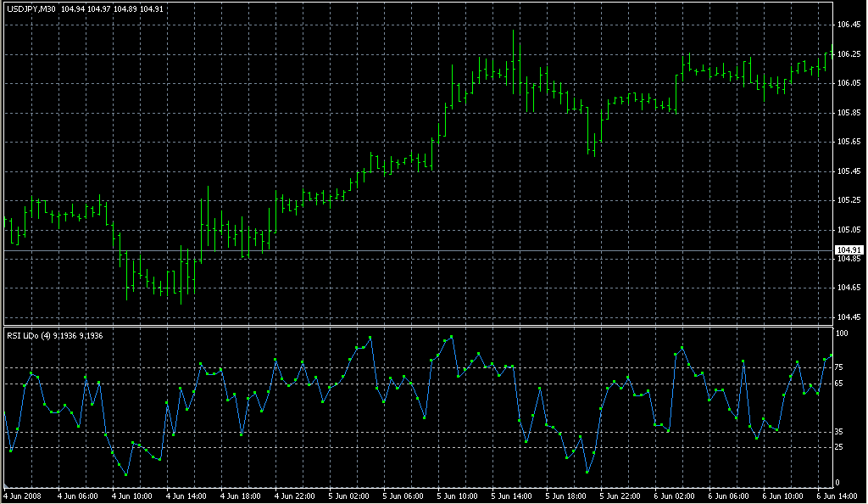Viewport: 868px width, 504px height.
Task: Click the 105.45 price axis label
Action: click(849, 171)
